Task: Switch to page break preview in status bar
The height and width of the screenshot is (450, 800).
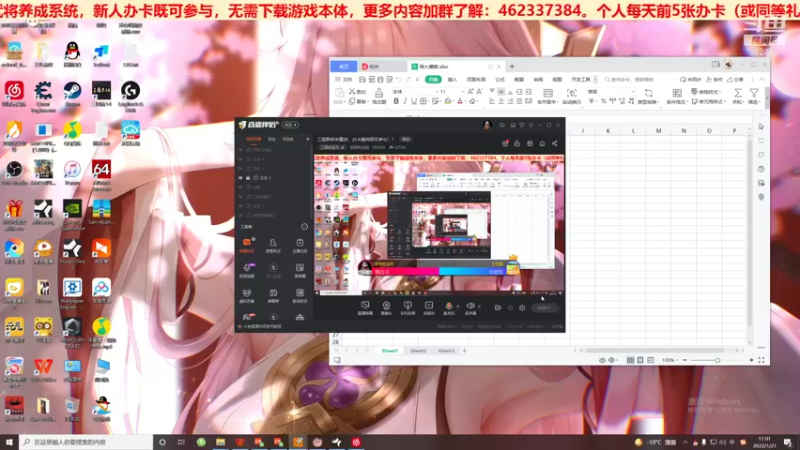Action: coord(651,360)
